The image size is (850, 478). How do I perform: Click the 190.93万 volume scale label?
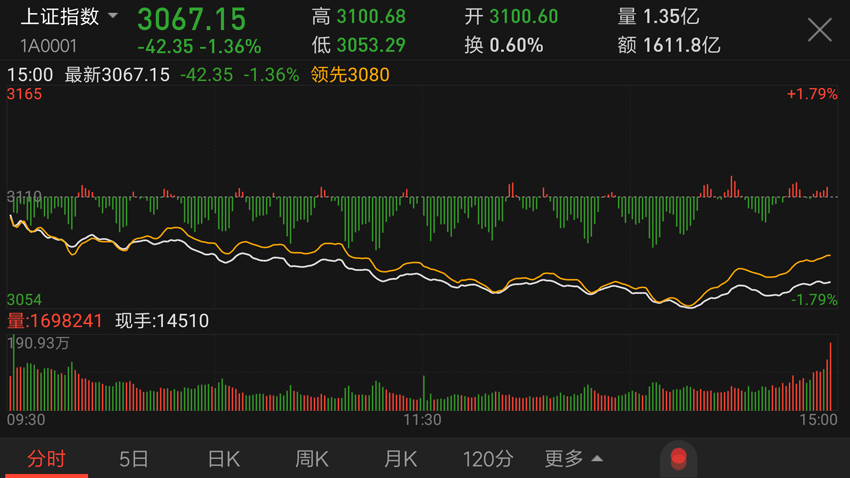pyautogui.click(x=38, y=343)
